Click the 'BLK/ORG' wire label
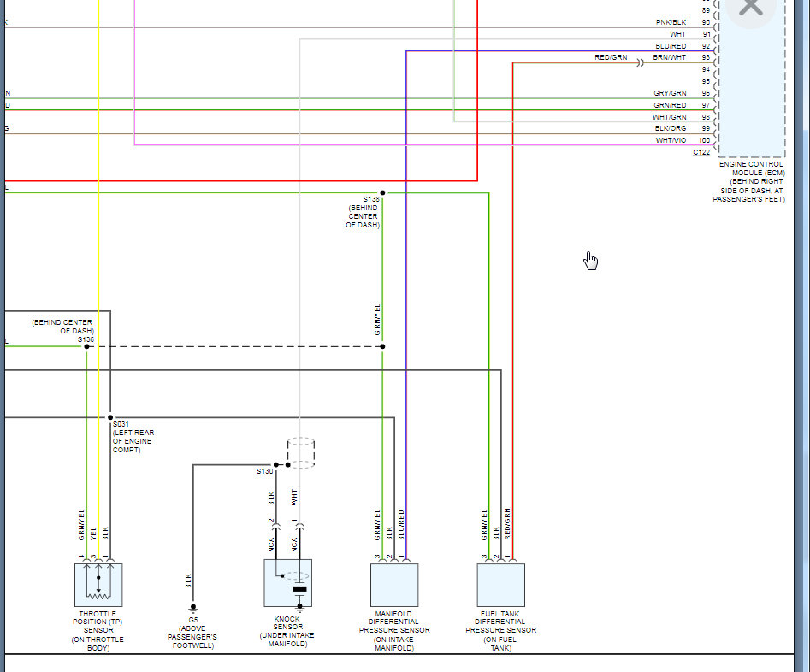This screenshot has height=672, width=810. point(671,128)
